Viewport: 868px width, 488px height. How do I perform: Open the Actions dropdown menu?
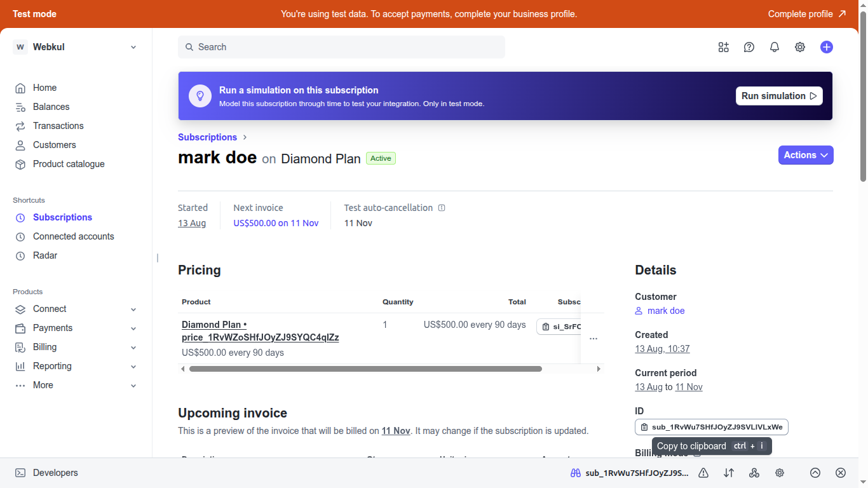point(805,155)
